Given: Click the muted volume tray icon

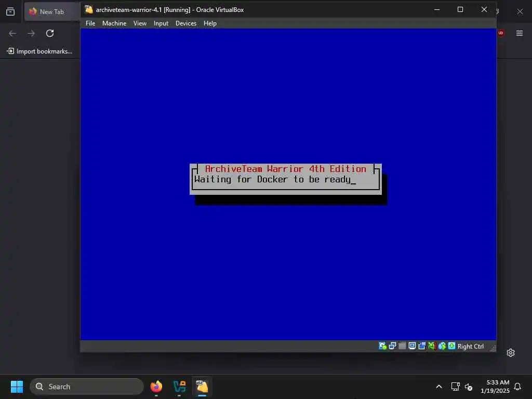Looking at the screenshot, I should pyautogui.click(x=469, y=387).
